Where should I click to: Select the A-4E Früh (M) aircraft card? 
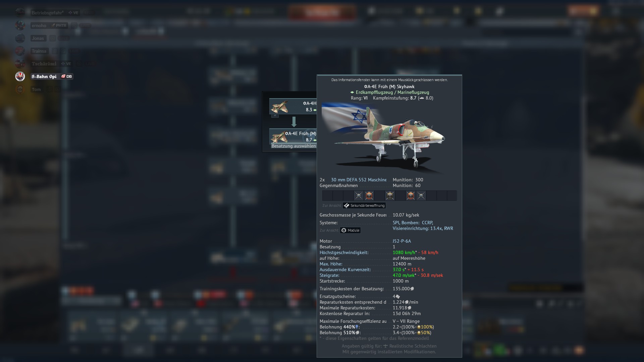(x=293, y=136)
